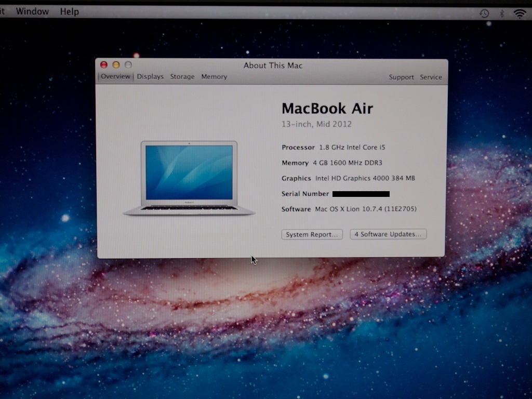Viewport: 532px width, 399px height.
Task: Open the Wi-Fi menu icon
Action: [x=520, y=14]
